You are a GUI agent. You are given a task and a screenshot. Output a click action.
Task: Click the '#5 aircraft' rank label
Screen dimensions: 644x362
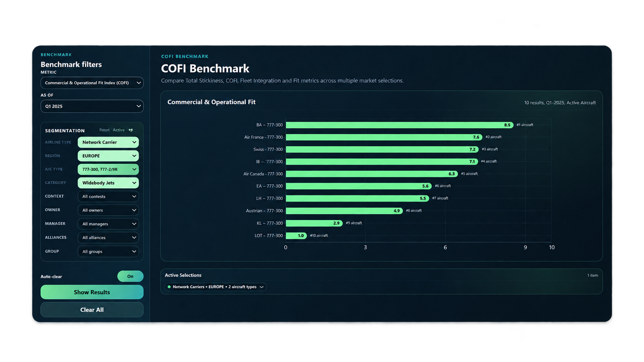pos(469,174)
